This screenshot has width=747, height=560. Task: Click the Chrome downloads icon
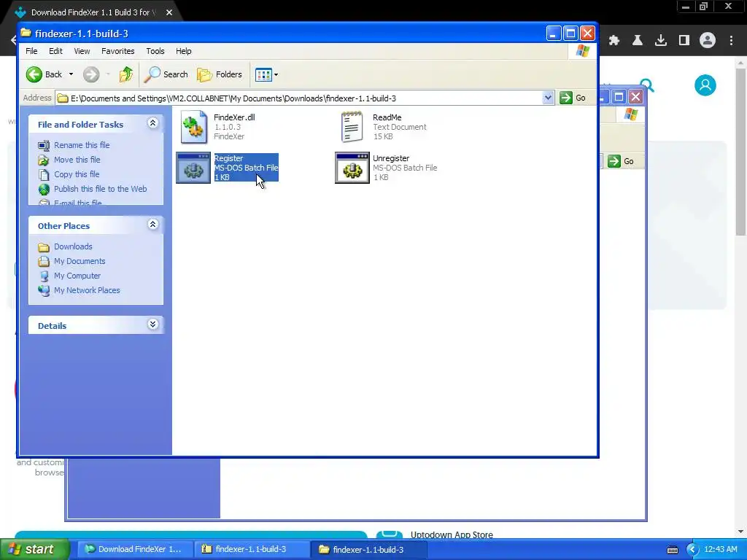(661, 41)
